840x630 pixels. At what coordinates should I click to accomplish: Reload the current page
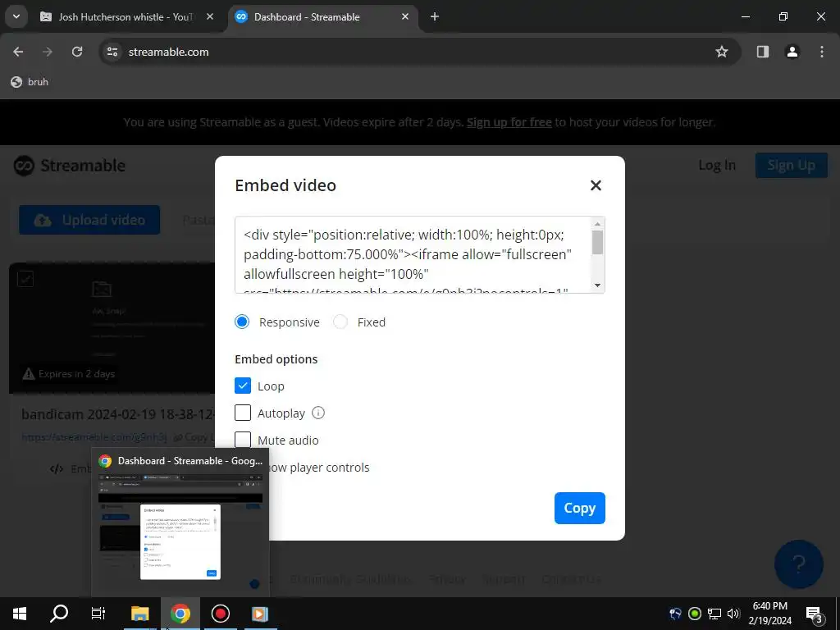click(77, 52)
